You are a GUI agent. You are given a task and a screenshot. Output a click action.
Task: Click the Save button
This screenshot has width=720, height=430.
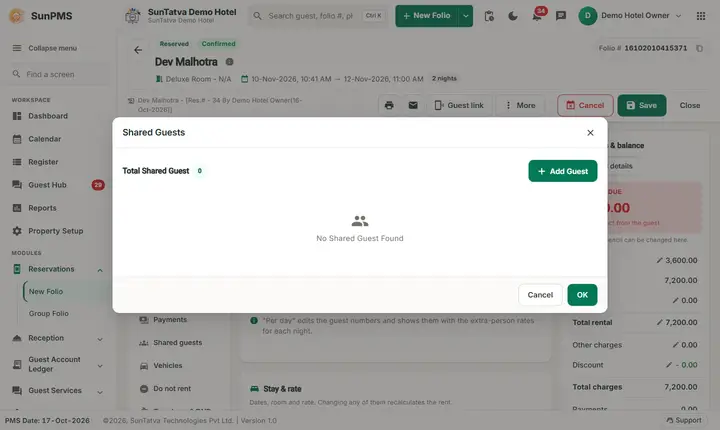point(641,105)
